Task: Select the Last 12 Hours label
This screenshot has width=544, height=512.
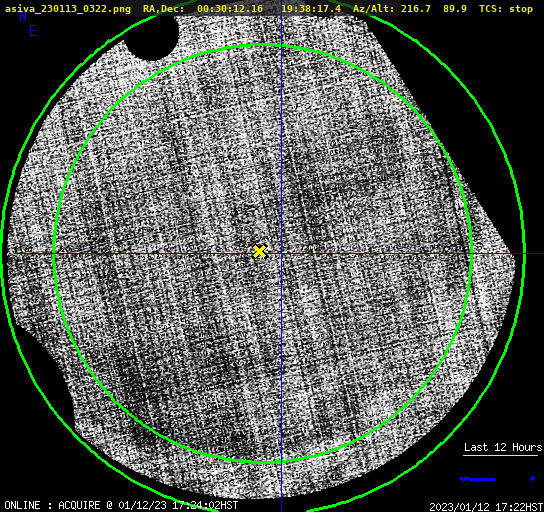Action: click(503, 447)
